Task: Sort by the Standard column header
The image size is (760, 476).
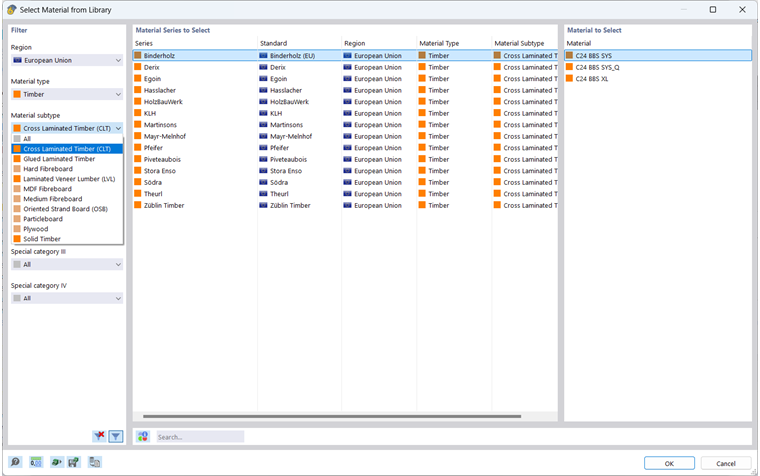Action: [x=300, y=43]
